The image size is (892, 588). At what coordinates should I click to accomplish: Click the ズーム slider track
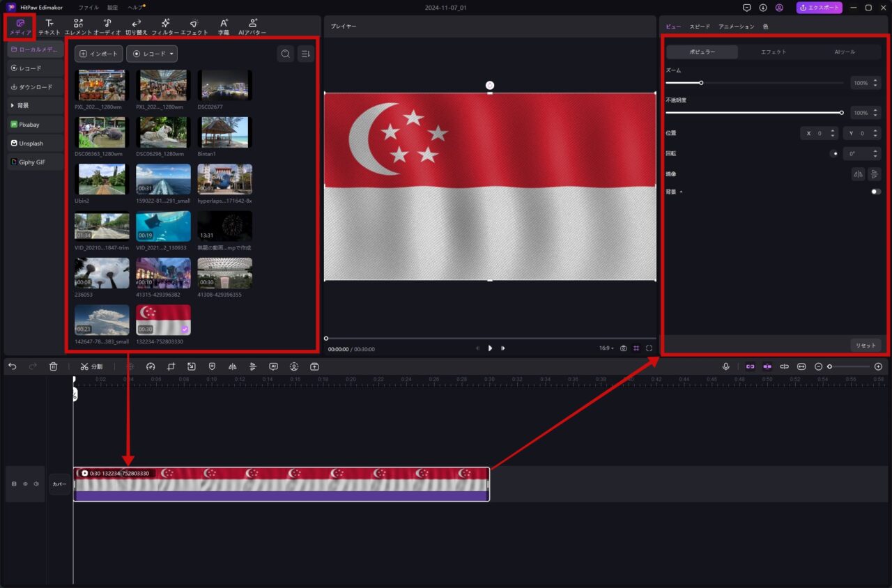pos(755,83)
